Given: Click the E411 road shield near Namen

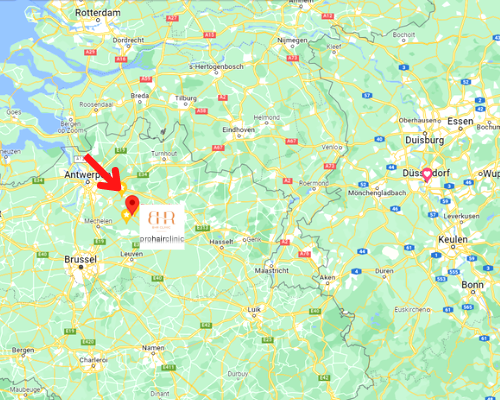Looking at the screenshot, I should pyautogui.click(x=168, y=367).
